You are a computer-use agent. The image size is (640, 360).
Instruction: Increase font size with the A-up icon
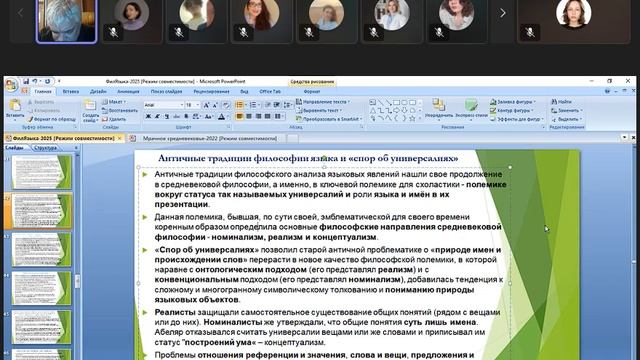(x=206, y=105)
